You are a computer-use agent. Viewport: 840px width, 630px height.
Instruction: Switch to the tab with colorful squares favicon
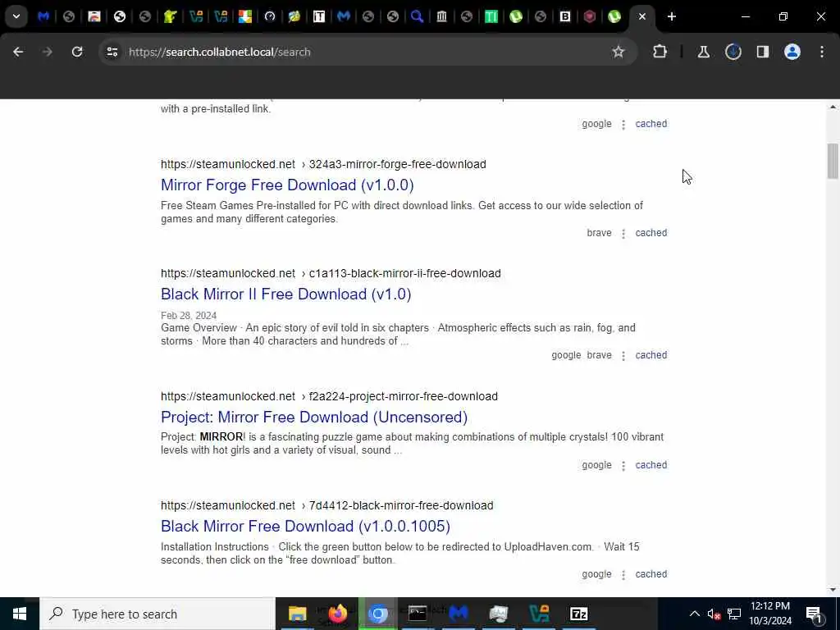click(244, 16)
